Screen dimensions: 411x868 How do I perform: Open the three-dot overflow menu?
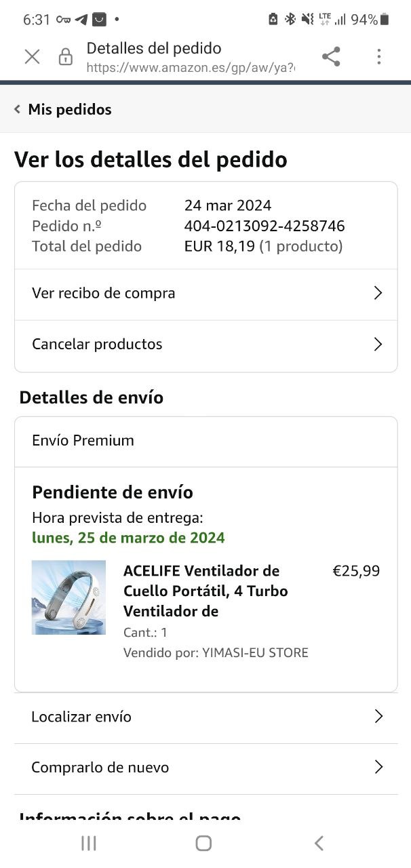point(378,57)
